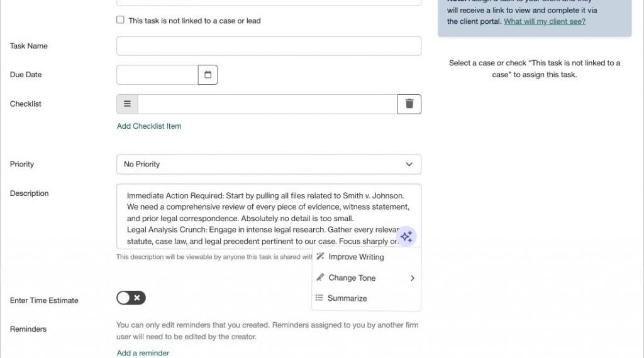Grab the checklist reorder handle icon

(x=127, y=104)
